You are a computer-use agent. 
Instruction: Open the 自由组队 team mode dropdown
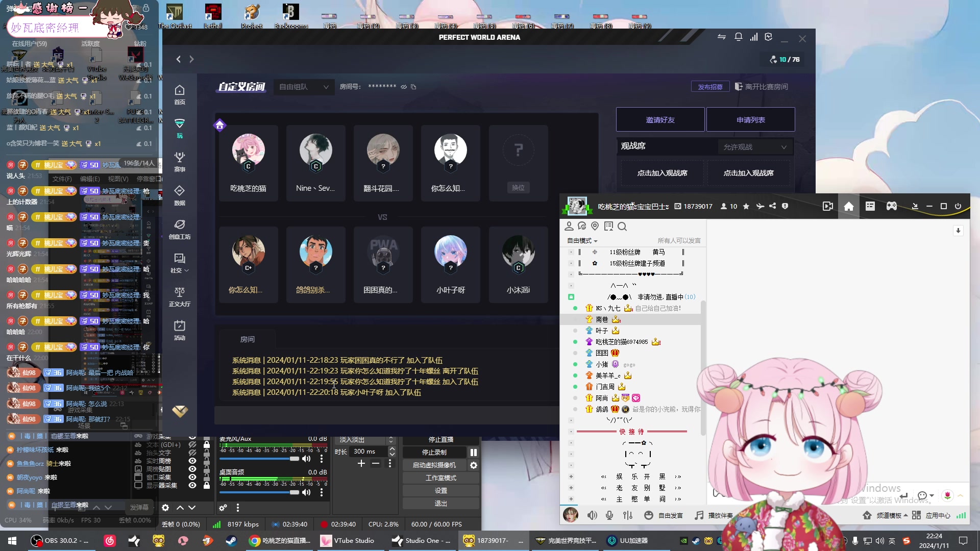click(304, 87)
